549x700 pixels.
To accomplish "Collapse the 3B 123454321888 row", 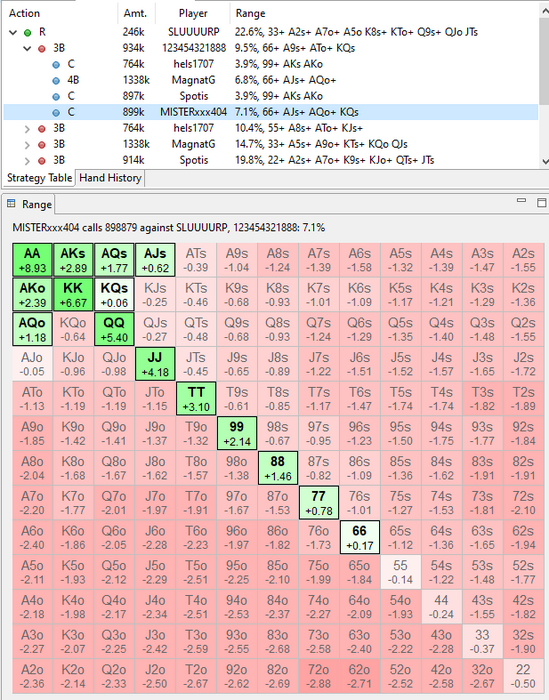I will [x=27, y=48].
